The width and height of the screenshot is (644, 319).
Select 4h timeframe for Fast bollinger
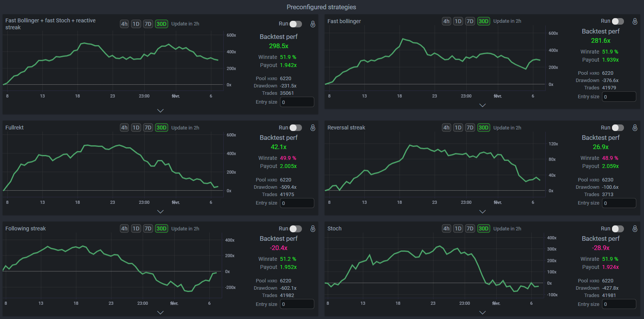pyautogui.click(x=446, y=21)
